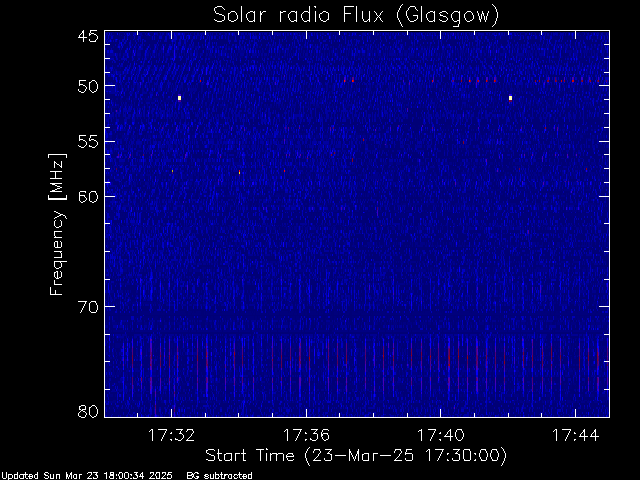Click the 17:36 time axis label
The height and width of the screenshot is (480, 640).
pos(306,435)
